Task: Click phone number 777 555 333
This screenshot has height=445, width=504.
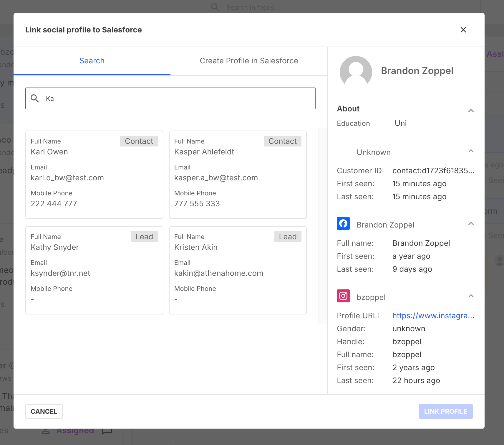Action: tap(197, 204)
